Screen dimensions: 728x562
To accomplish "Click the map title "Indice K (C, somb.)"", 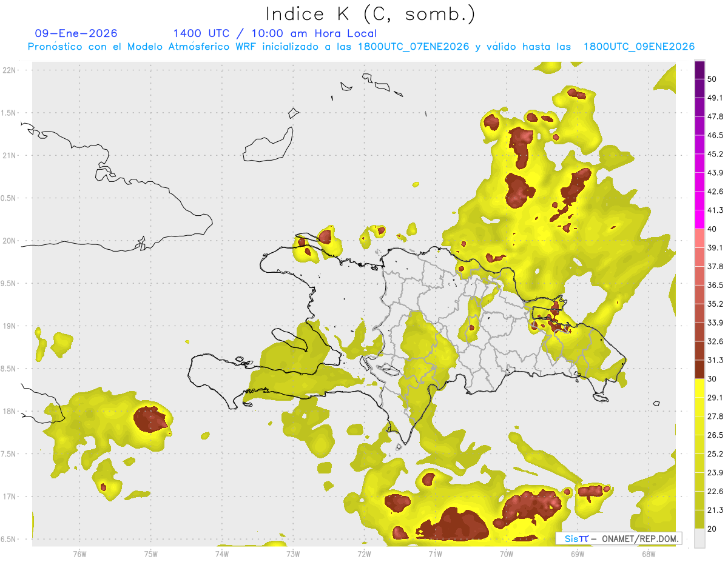I will click(371, 14).
